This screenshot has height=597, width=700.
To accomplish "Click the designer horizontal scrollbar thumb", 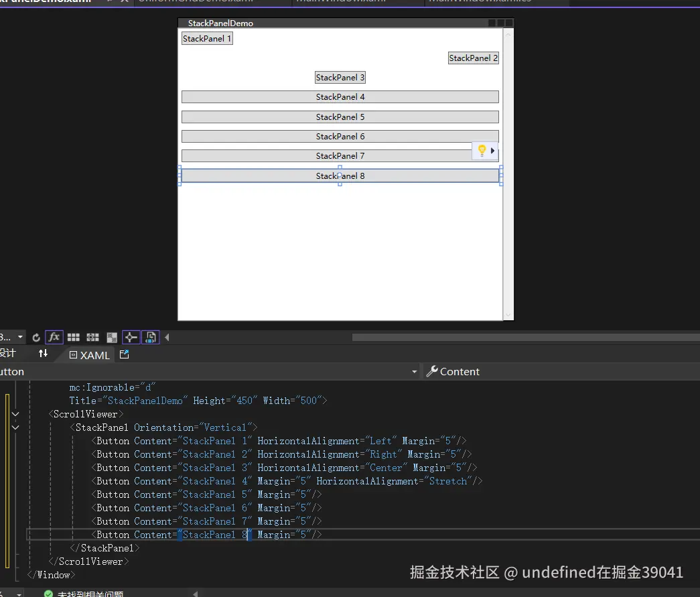I will pos(526,338).
